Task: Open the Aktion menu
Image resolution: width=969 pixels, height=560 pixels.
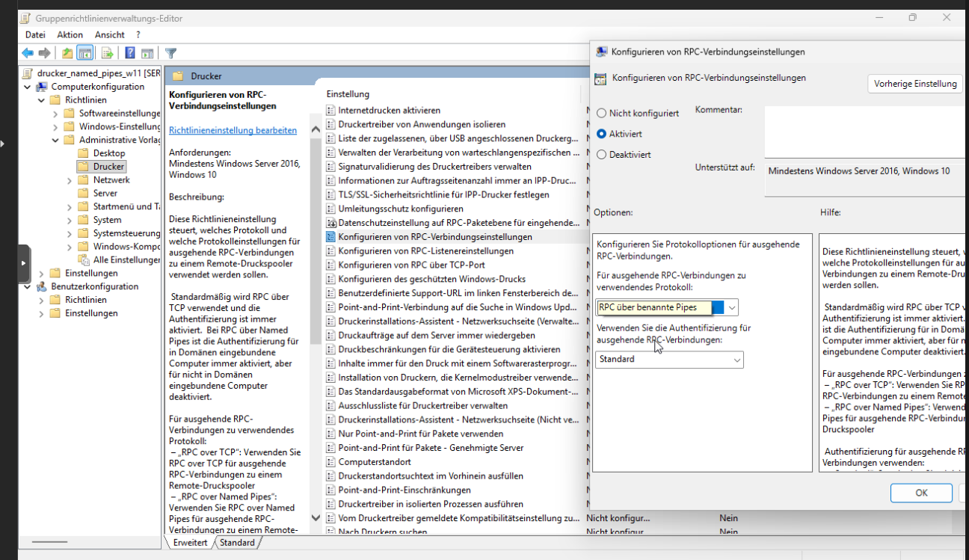Action: [70, 35]
